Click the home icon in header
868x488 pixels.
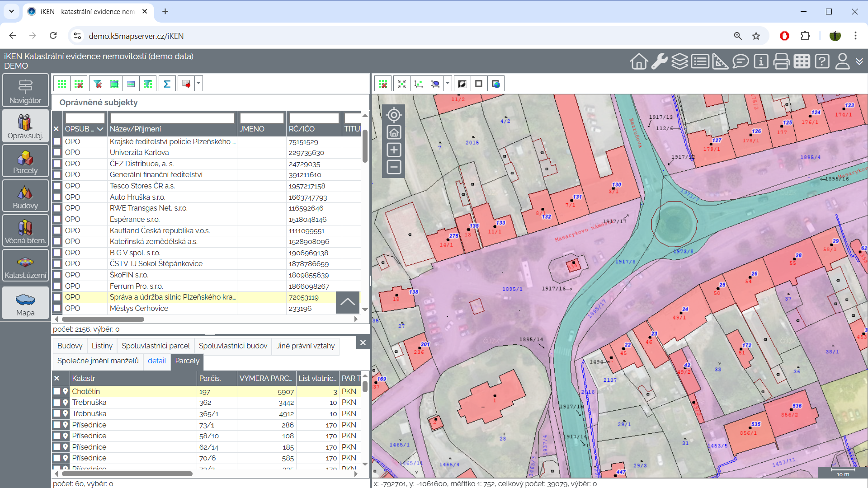pos(639,61)
